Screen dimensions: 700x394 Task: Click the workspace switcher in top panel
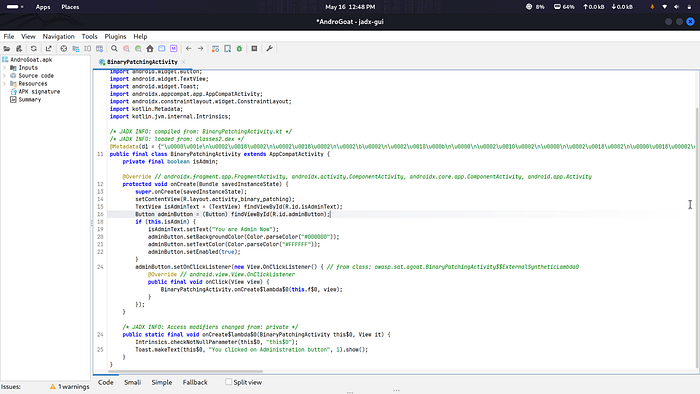pos(14,7)
